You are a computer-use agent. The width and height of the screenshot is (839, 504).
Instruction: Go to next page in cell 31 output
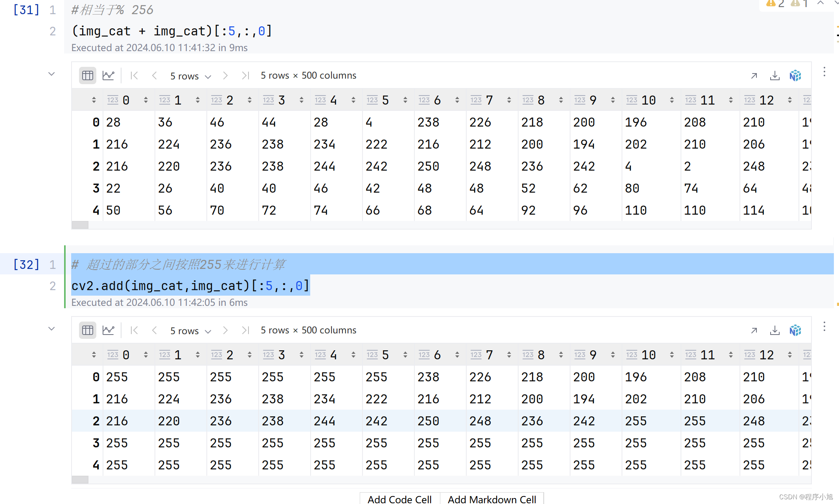(225, 75)
